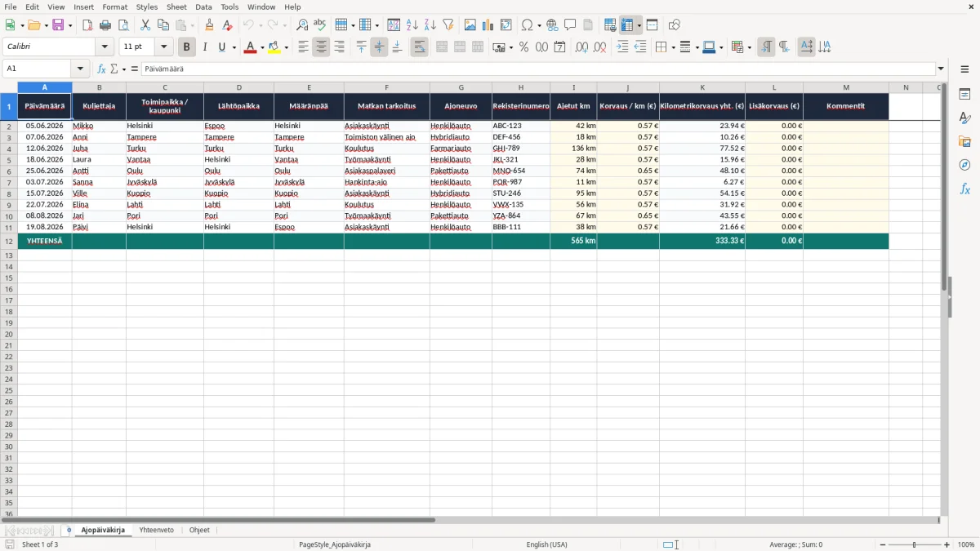
Task: Switch to Ohjeet sheet tab
Action: [199, 531]
